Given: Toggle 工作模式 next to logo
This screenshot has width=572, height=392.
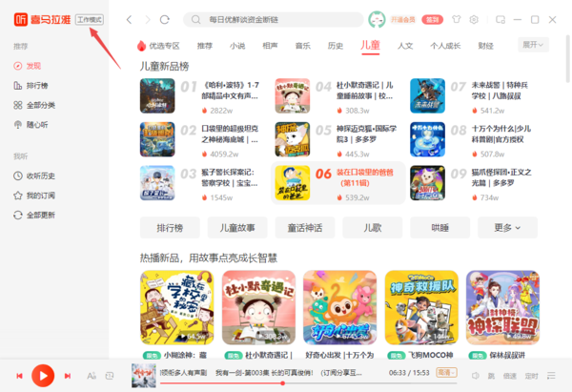Looking at the screenshot, I should click(x=90, y=19).
